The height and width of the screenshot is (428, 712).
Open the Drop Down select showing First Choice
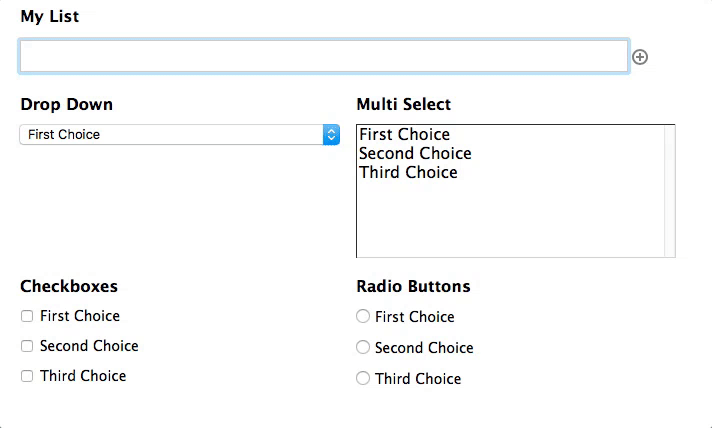click(179, 134)
